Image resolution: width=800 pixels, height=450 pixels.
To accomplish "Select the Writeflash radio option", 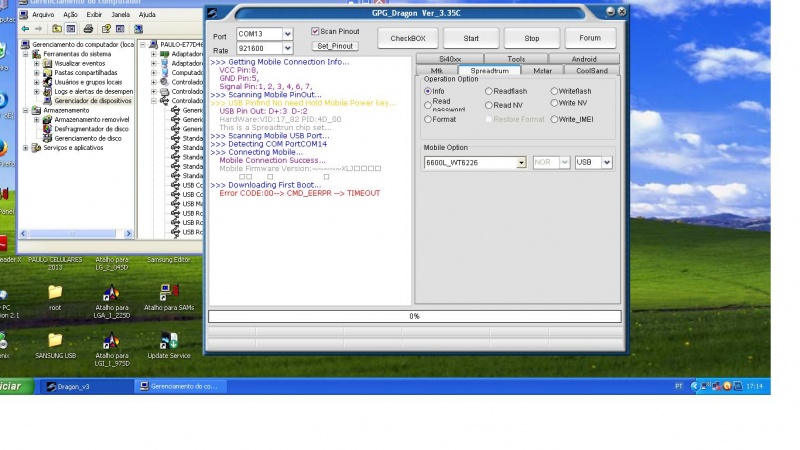I will [554, 91].
